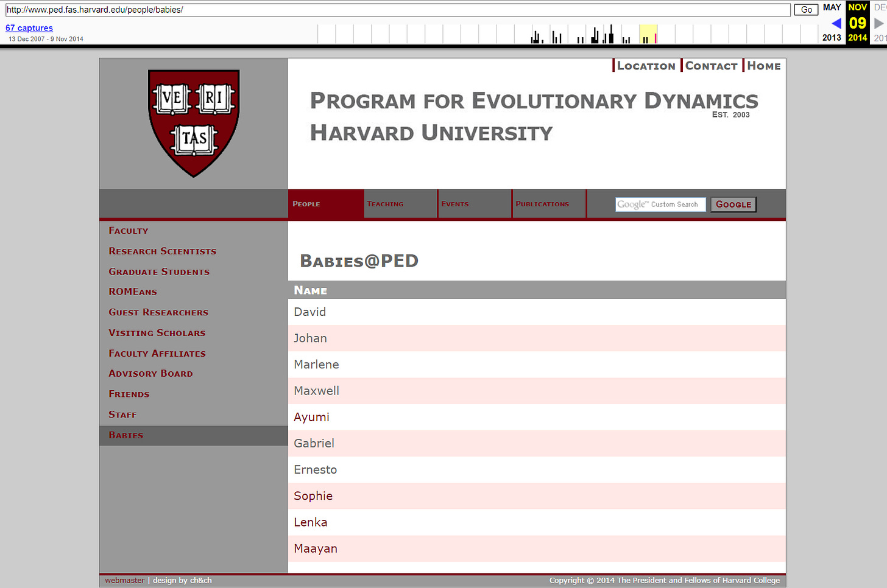Open the Maayan link
Screen dimensions: 887x588
coord(316,549)
